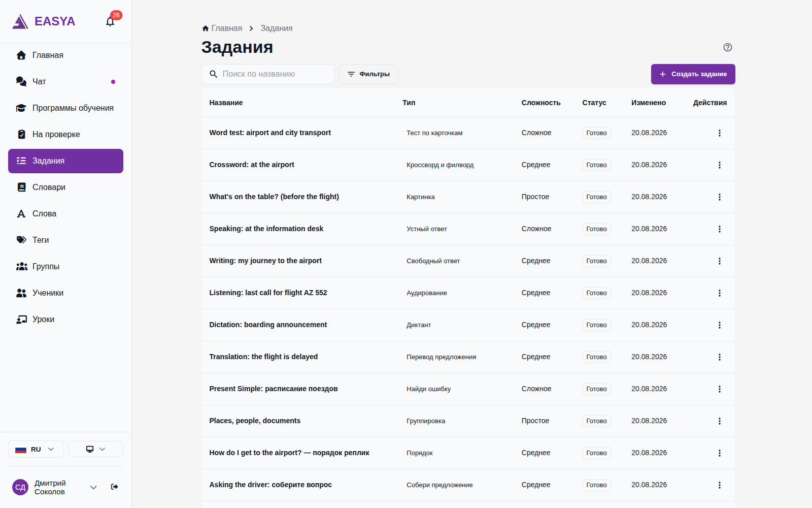Viewport: 812px width, 508px height.
Task: Open Группы section
Action: tap(65, 267)
